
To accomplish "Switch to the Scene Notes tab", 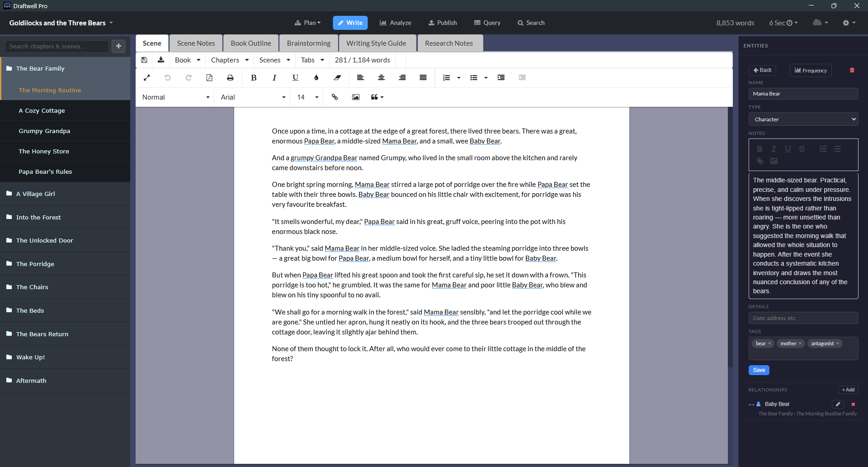I will point(196,43).
